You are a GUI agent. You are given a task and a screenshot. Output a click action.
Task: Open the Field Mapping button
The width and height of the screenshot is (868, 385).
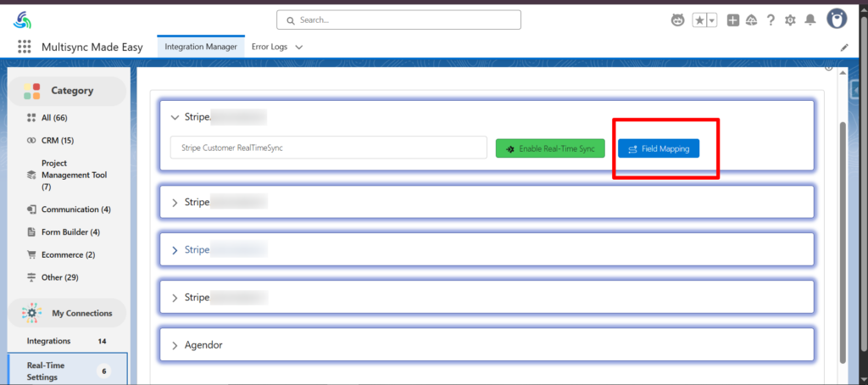[659, 149]
